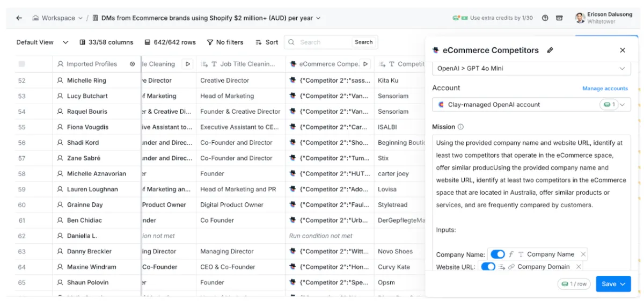
Task: Open Michelle Ring's profile cell
Action: (x=97, y=81)
